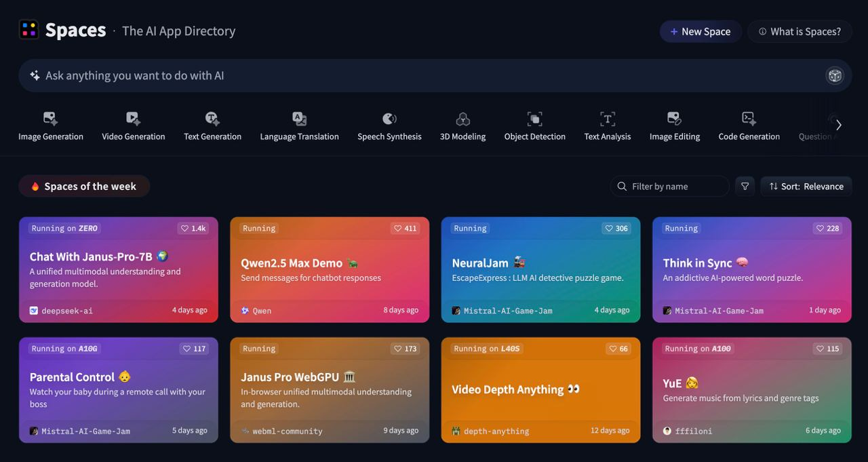
Task: Like Chat With Janus-Pro-7B (1.4k hearts)
Action: pos(193,228)
